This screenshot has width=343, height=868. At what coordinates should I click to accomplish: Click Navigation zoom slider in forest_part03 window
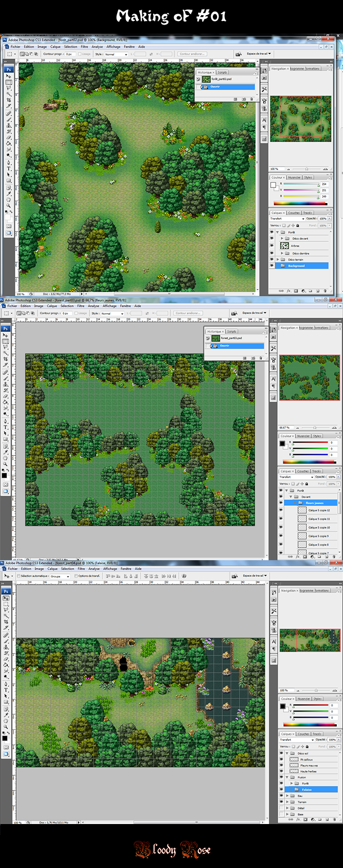tap(314, 427)
